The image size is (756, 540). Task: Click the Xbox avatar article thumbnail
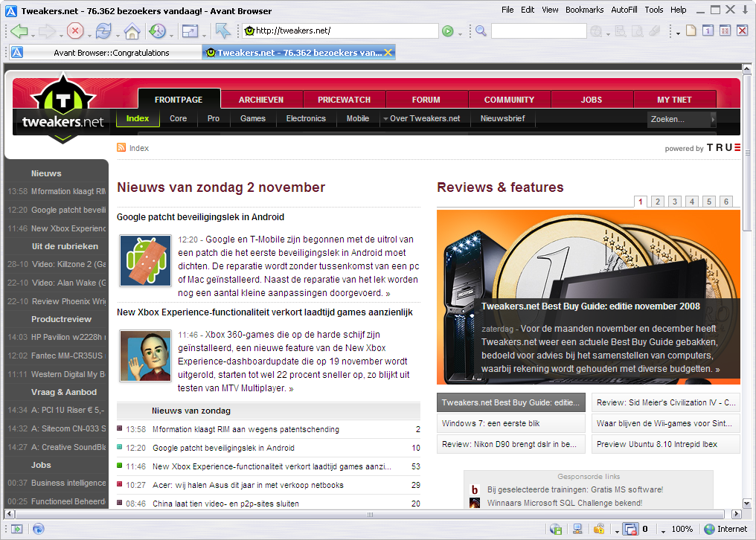[146, 356]
